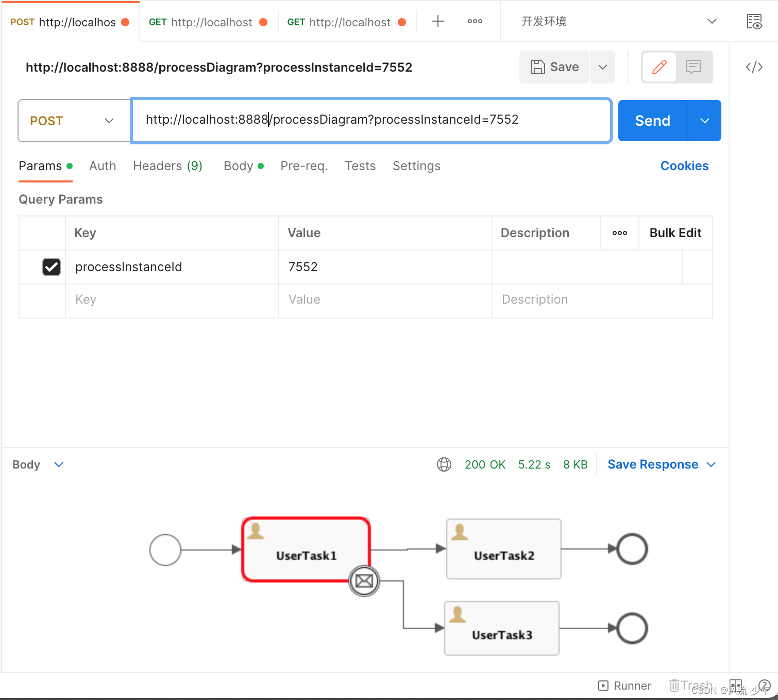The width and height of the screenshot is (778, 700).
Task: Click the message boundary event icon on UserTask1
Action: pos(364,581)
